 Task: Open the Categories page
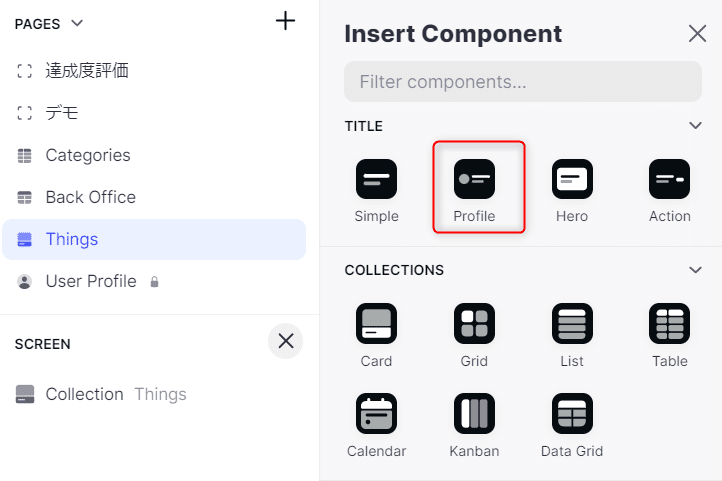coord(88,155)
